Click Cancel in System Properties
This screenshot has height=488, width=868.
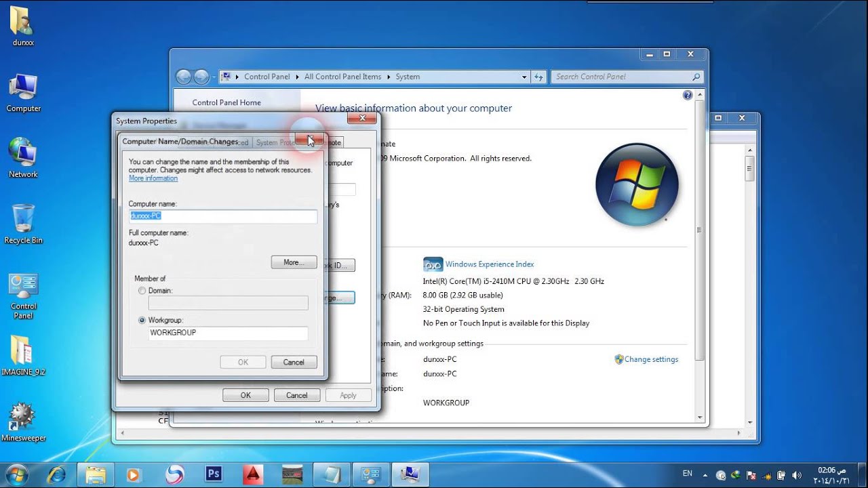point(296,395)
